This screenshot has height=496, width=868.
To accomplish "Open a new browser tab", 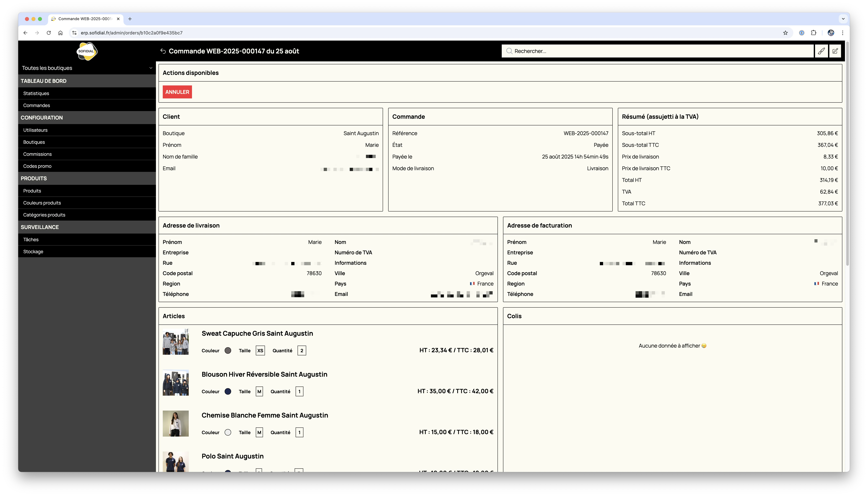I will click(130, 19).
